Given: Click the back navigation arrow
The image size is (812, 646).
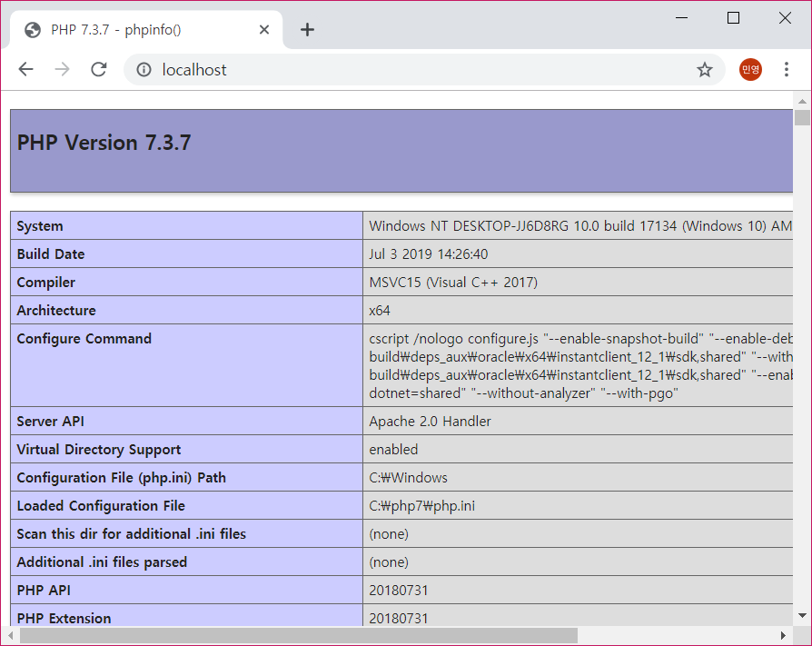Looking at the screenshot, I should click(x=25, y=69).
